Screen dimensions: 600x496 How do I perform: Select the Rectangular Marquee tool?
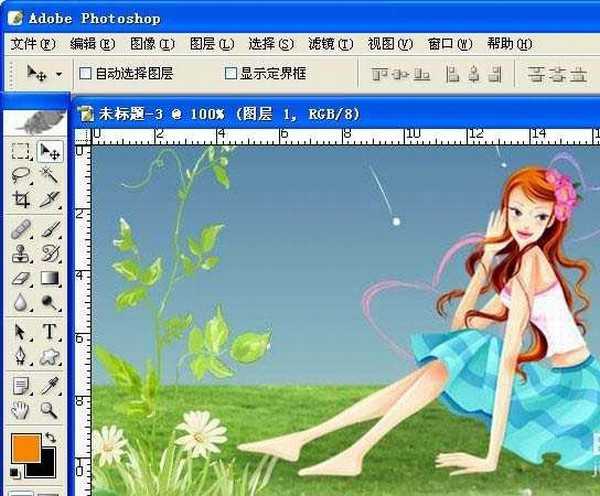tap(20, 151)
